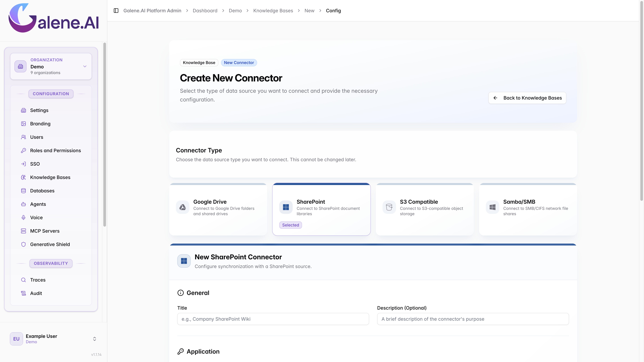Image resolution: width=644 pixels, height=362 pixels.
Task: Click New breadcrumb link
Action: (309, 11)
